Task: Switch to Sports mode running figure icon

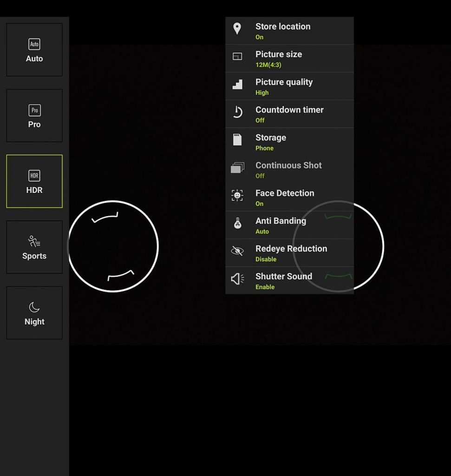Action: pos(34,241)
